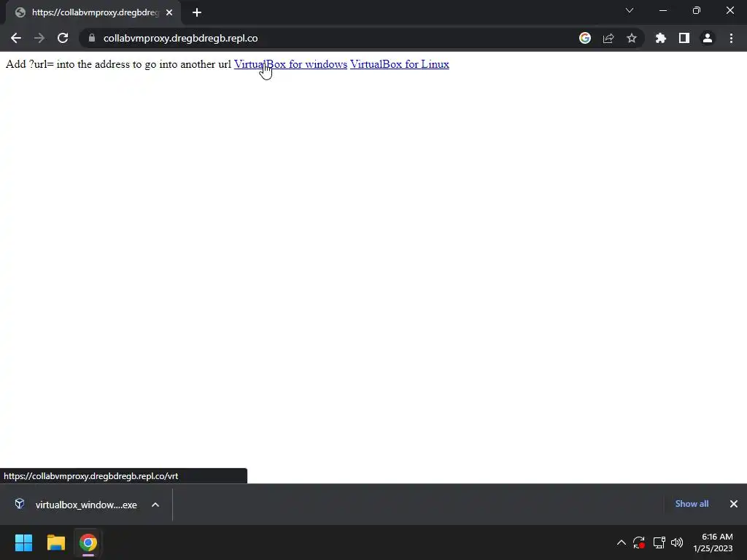The image size is (747, 560).
Task: Go back using the browser back arrow
Action: point(16,38)
